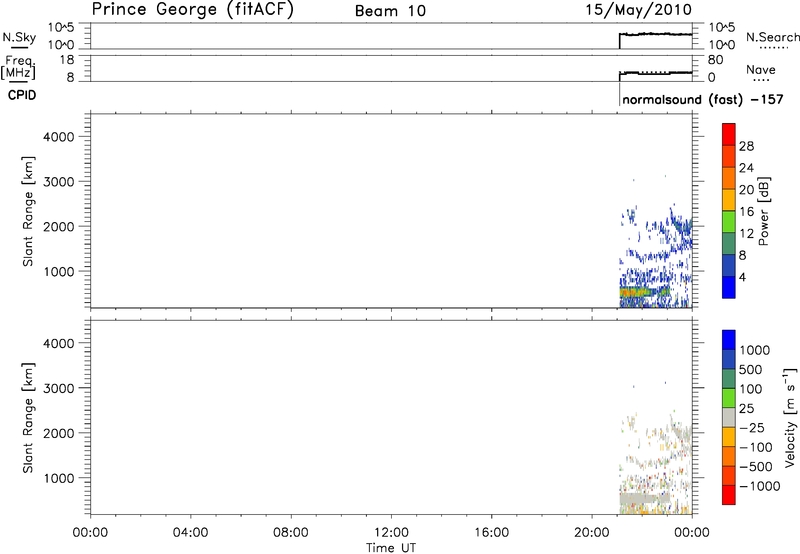This screenshot has width=800, height=554.
Task: Click the 4000 tick on power panel
Action: click(59, 137)
